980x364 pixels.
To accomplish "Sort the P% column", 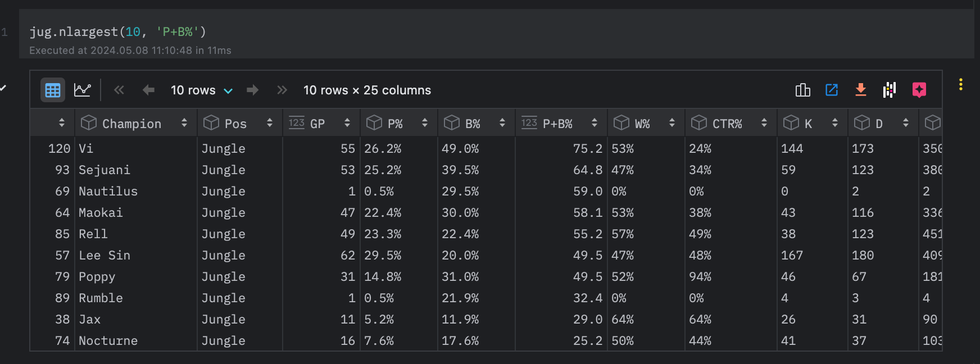I will coord(425,123).
